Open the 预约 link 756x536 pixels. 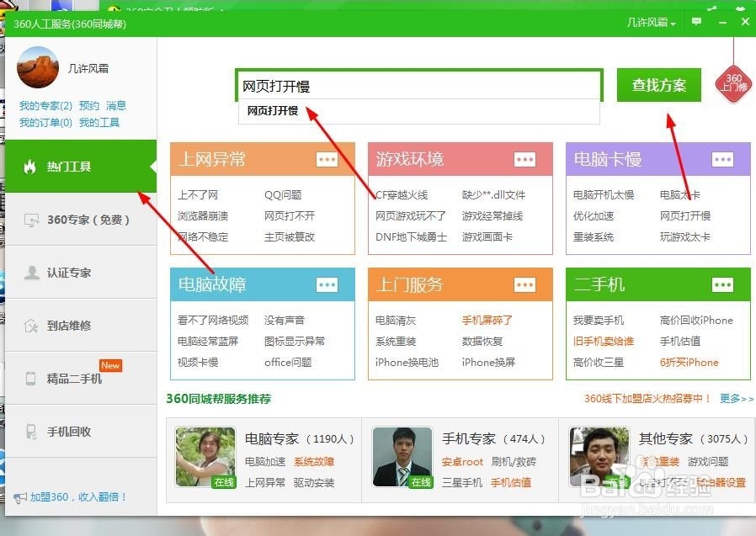pos(89,105)
